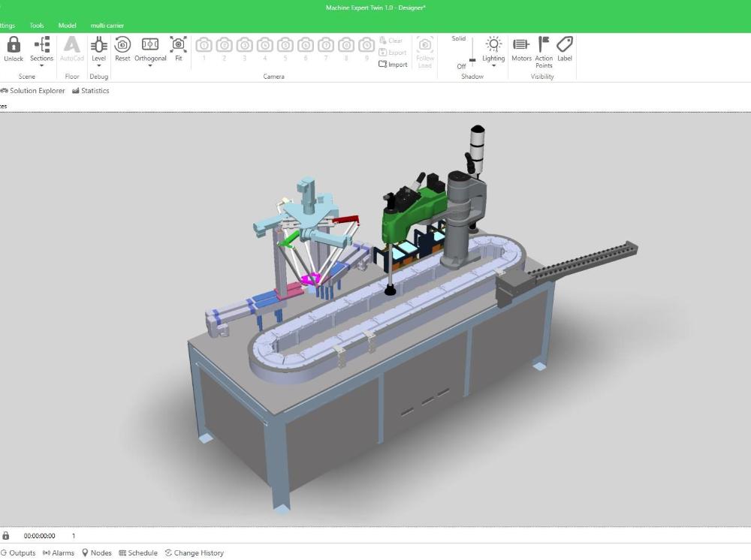
Task: Select camera preset 6
Action: pyautogui.click(x=306, y=46)
